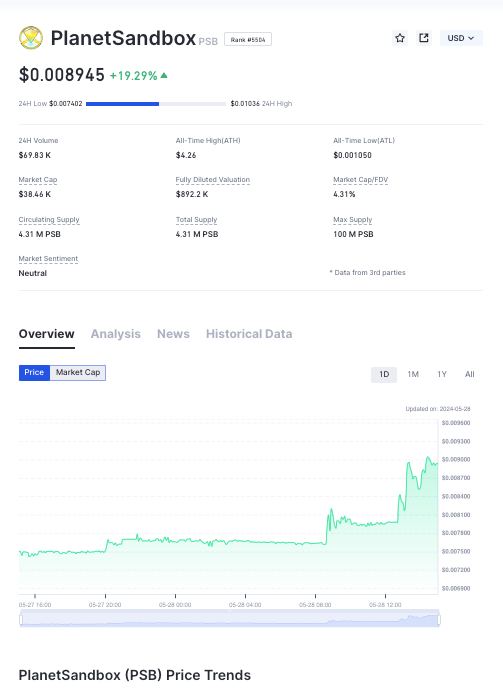Image resolution: width=503 pixels, height=689 pixels.
Task: Add PlanetSandbox to favorites with the star icon
Action: (x=400, y=38)
